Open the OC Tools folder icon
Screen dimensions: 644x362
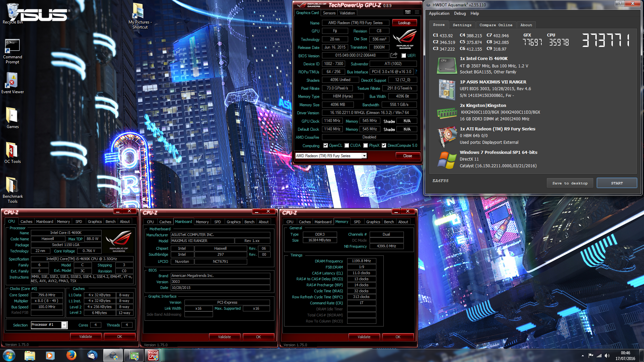[x=12, y=153]
